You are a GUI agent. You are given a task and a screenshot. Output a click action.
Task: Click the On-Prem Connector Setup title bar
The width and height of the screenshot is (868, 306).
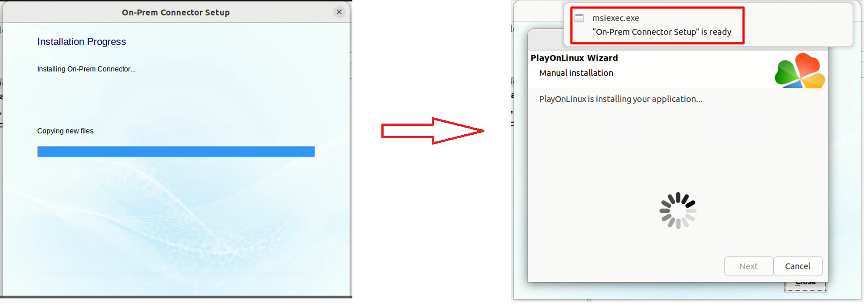point(176,12)
